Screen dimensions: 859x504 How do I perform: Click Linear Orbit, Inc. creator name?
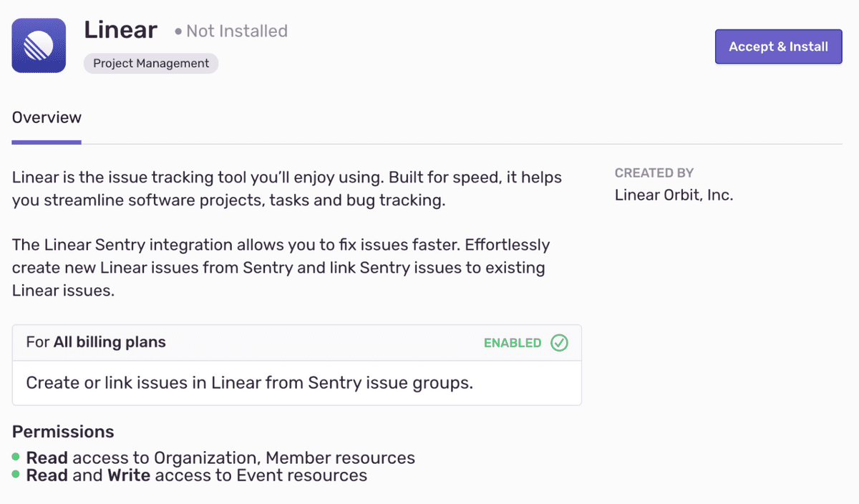674,195
